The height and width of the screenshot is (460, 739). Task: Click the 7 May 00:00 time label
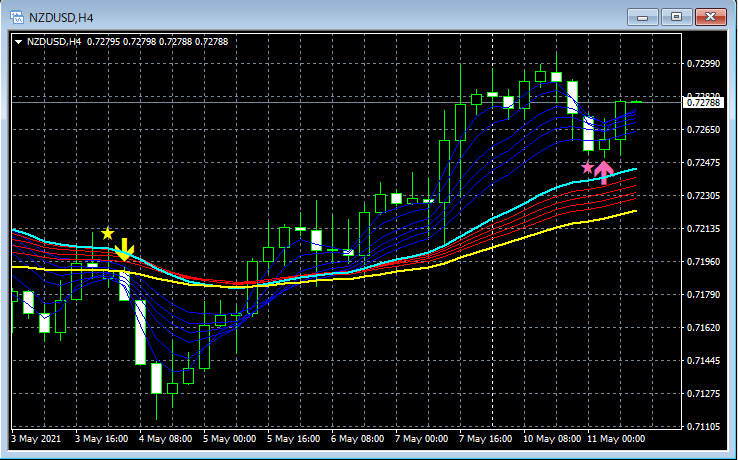pos(421,439)
